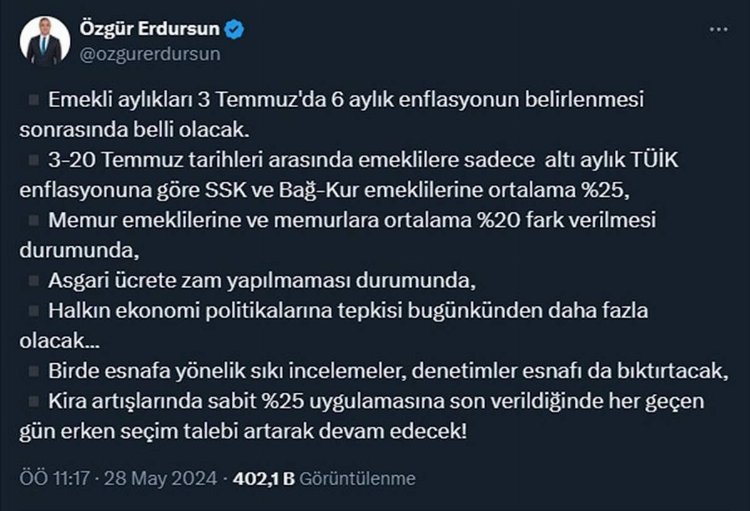The height and width of the screenshot is (511, 750).
Task: Click the text line 'sonrasında belli olacak.'
Action: (x=124, y=130)
